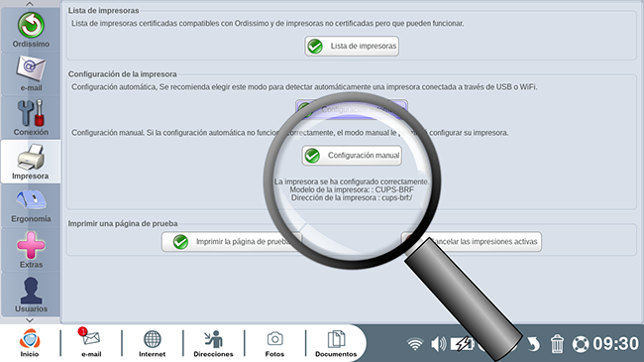Open Fotos from the taskbar

click(x=274, y=343)
